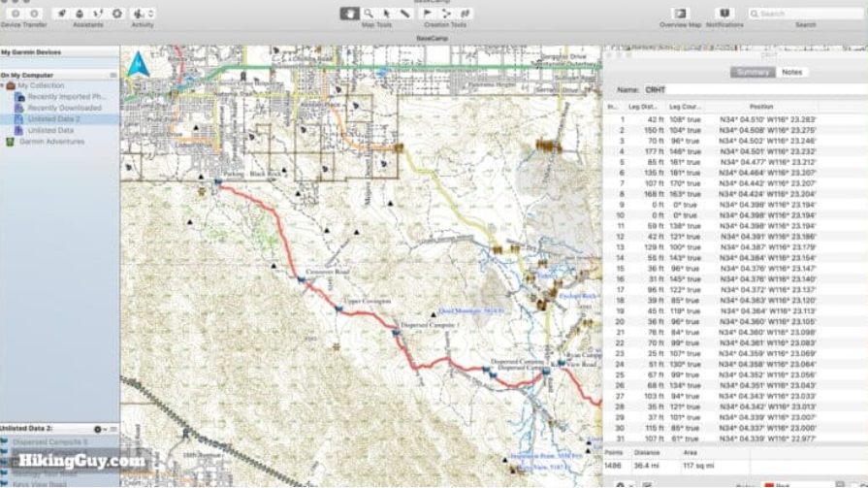The image size is (868, 488).
Task: Sort by the Index column header
Action: pyautogui.click(x=612, y=107)
